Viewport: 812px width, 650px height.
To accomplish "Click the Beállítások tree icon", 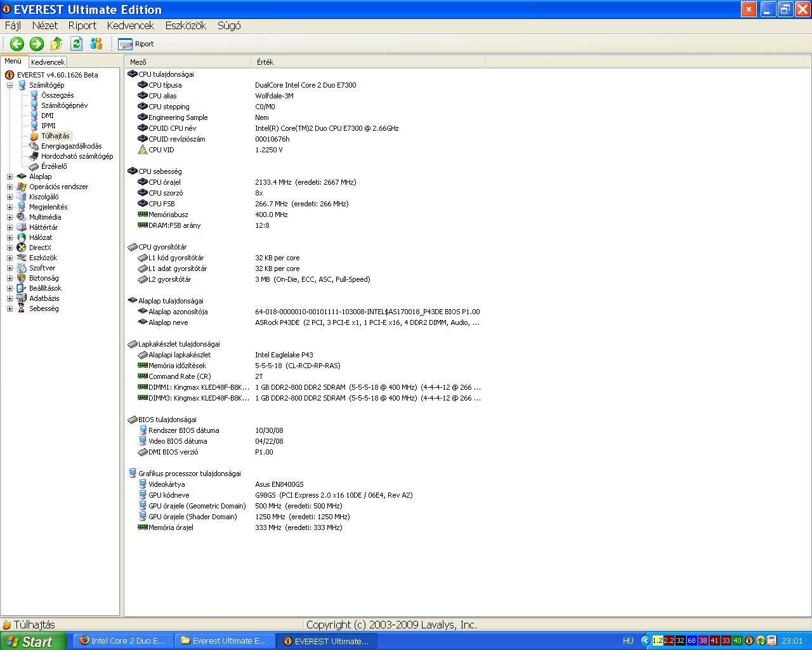I will click(22, 288).
